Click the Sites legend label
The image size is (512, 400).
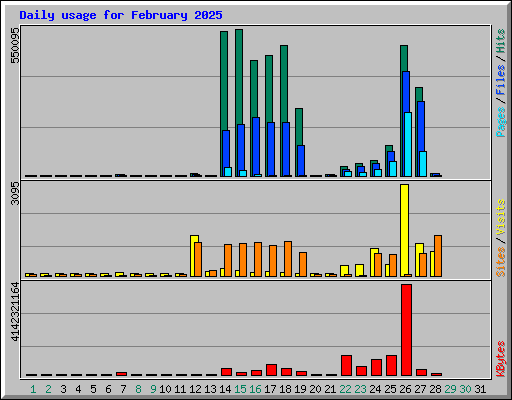tap(501, 262)
